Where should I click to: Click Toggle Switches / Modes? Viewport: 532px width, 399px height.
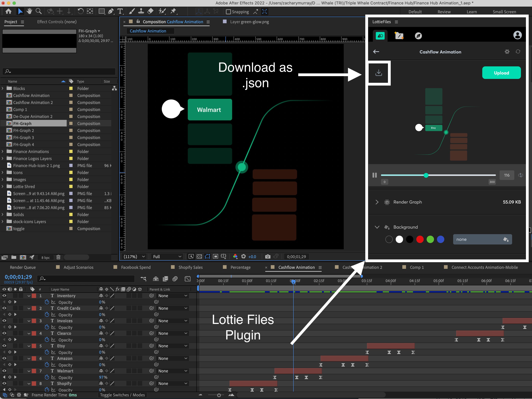pyautogui.click(x=122, y=395)
